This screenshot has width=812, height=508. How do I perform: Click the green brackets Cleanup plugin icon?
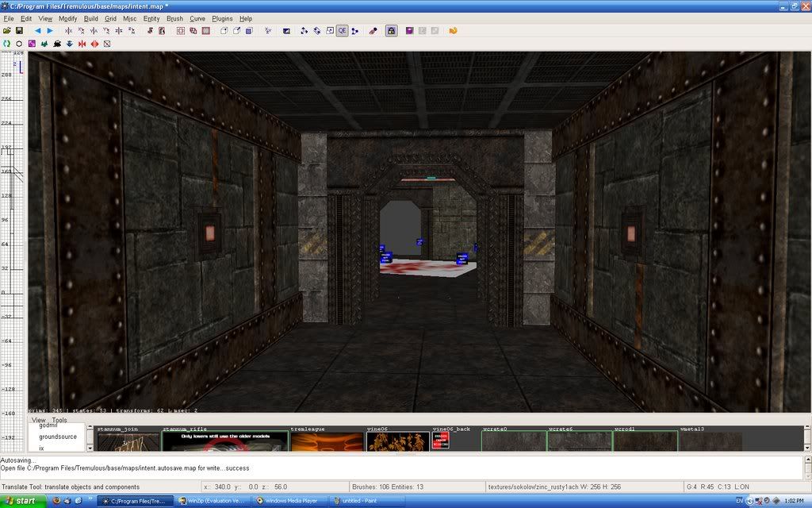coord(6,44)
